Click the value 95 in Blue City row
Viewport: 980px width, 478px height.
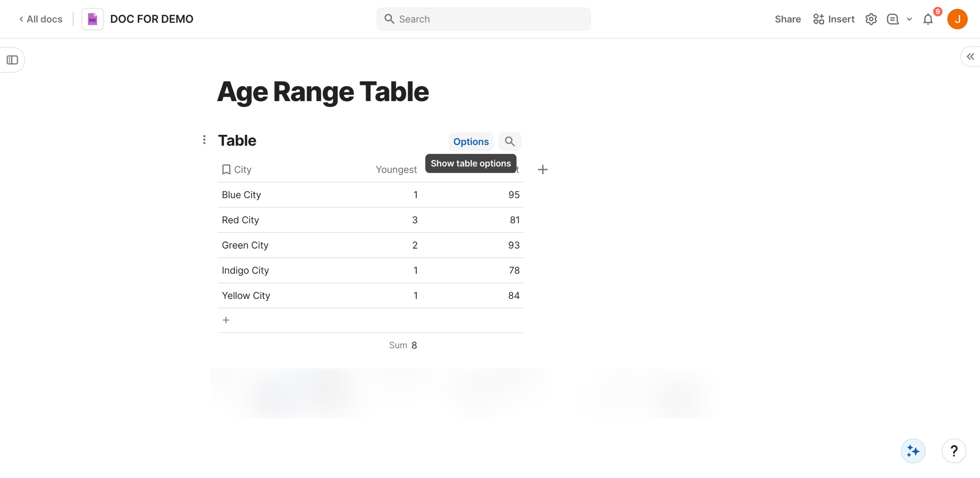(x=514, y=195)
